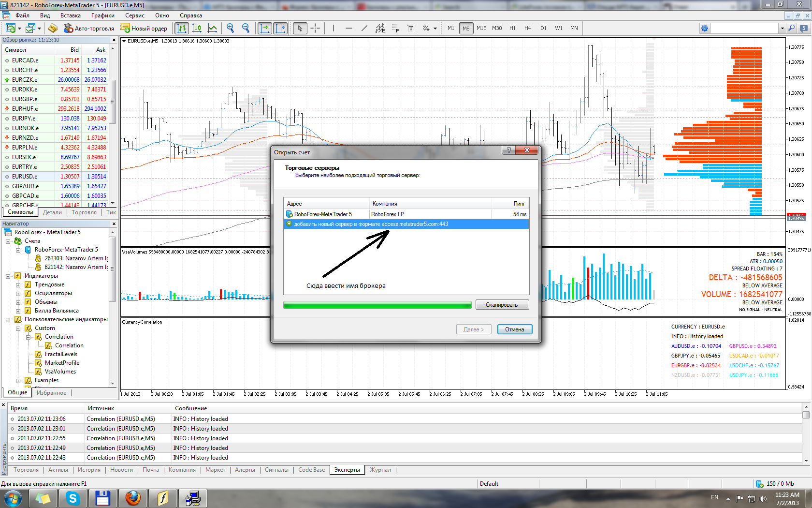Toggle the Авто-торговля button
The image size is (812, 508).
[x=89, y=28]
